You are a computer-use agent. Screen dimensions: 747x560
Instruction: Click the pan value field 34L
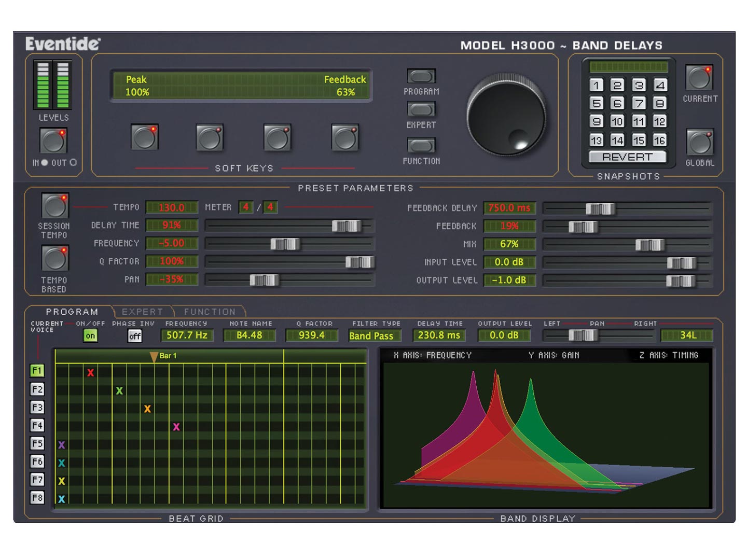click(687, 335)
